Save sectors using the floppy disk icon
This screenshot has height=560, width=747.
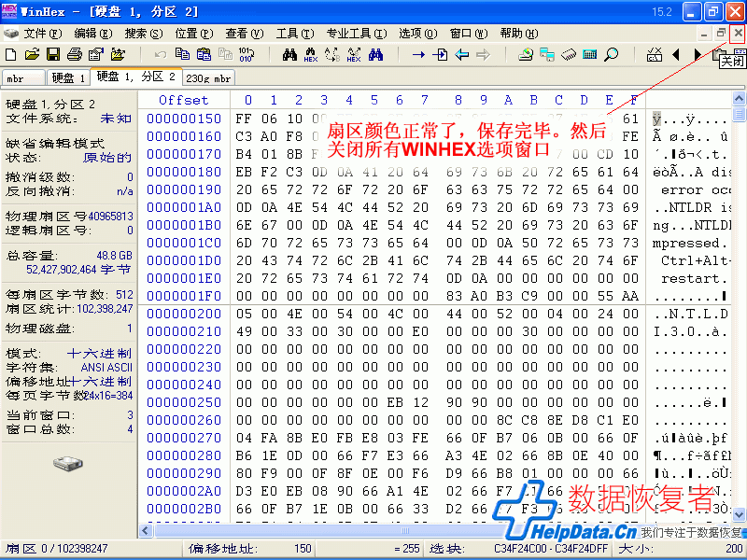click(x=53, y=54)
